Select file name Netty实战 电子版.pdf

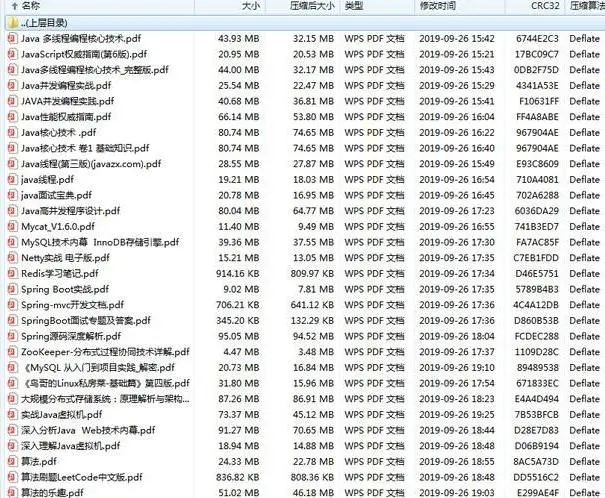[66, 258]
